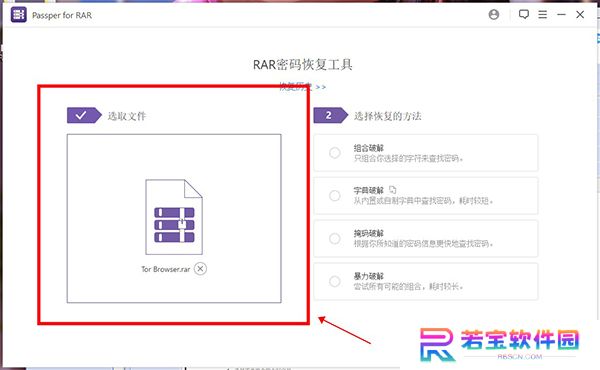
Task: Click the RAR archive file icon
Action: tap(174, 217)
